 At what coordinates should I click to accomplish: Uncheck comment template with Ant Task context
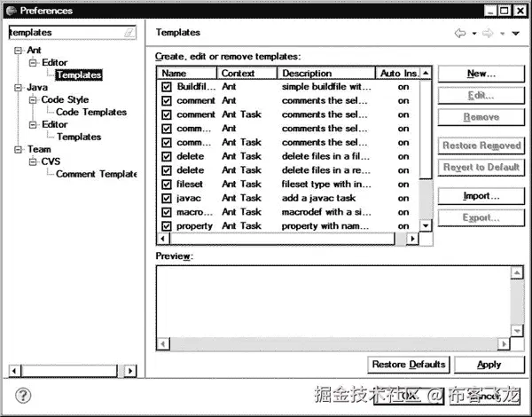[x=167, y=114]
